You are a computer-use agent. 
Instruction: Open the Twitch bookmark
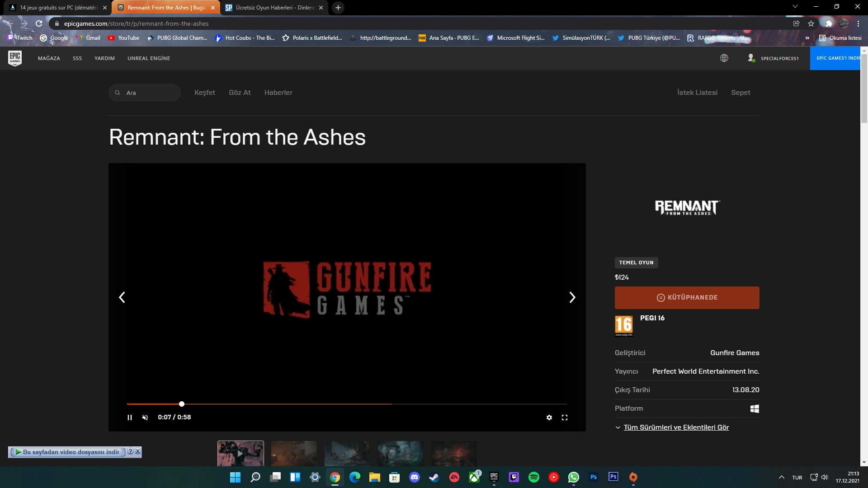20,38
